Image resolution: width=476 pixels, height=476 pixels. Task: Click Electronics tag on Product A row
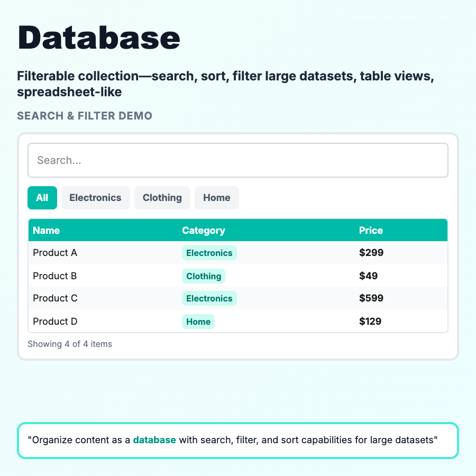pyautogui.click(x=209, y=253)
